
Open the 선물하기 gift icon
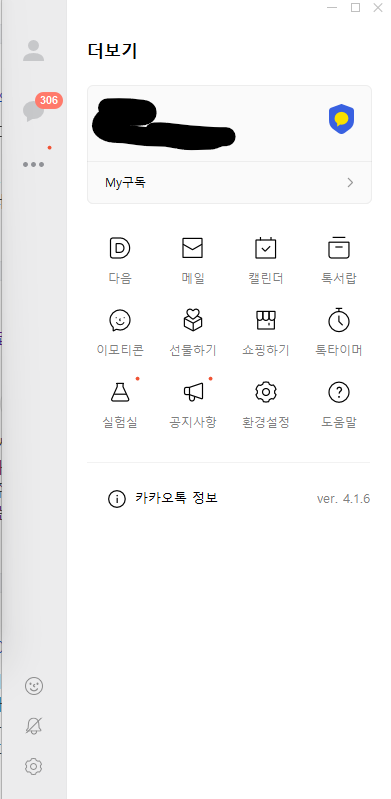(193, 321)
